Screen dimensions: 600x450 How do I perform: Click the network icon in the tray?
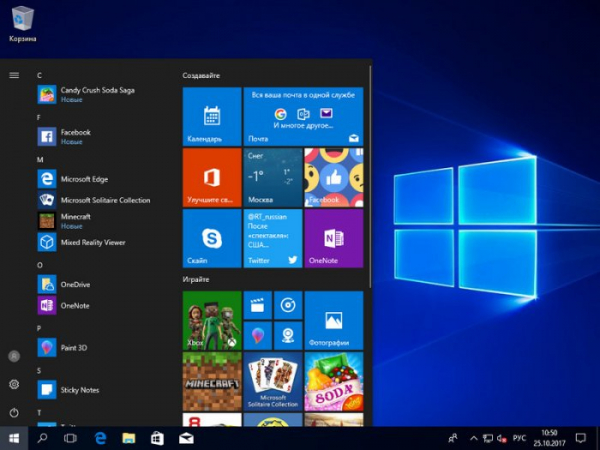pyautogui.click(x=488, y=438)
